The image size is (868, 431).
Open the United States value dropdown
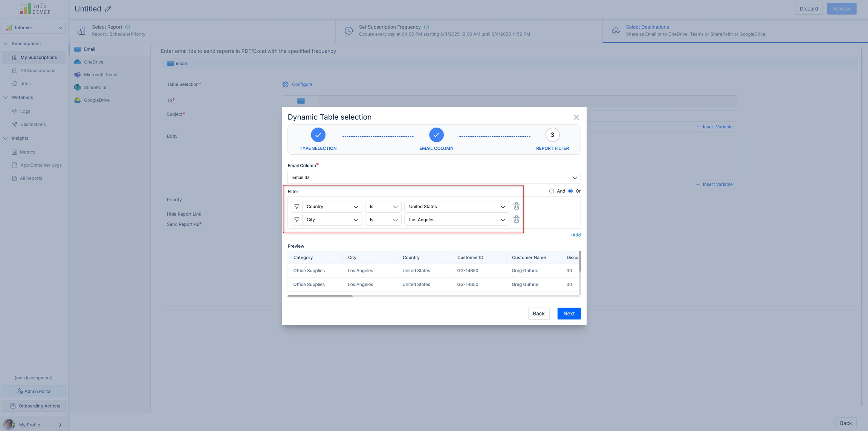coord(456,207)
